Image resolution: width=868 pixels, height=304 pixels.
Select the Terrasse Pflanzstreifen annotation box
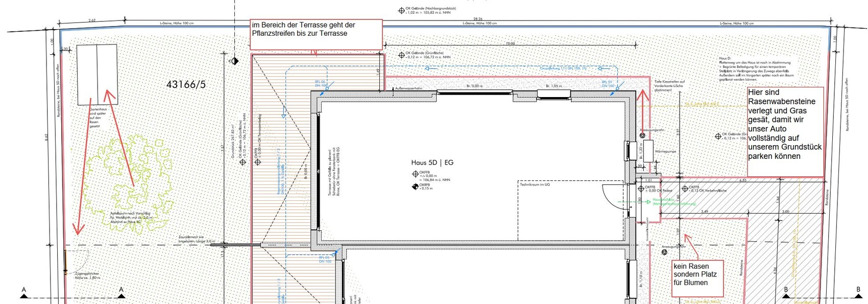(316, 34)
